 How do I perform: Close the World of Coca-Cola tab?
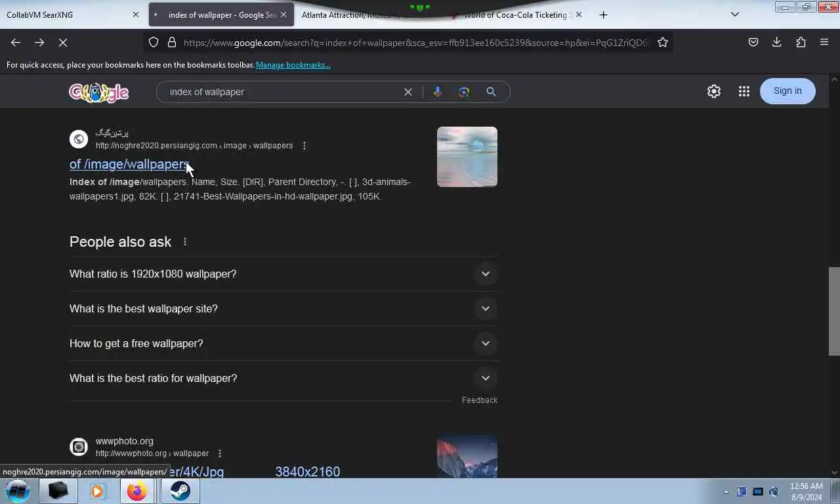[578, 14]
